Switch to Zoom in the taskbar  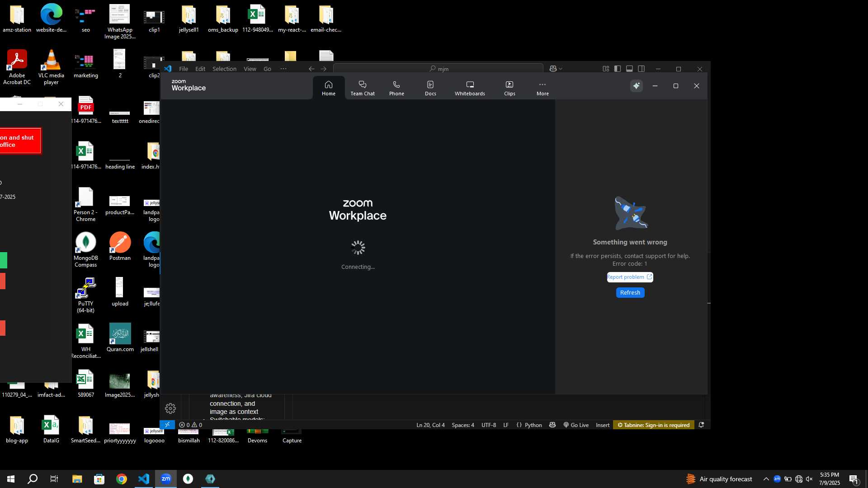pyautogui.click(x=166, y=479)
